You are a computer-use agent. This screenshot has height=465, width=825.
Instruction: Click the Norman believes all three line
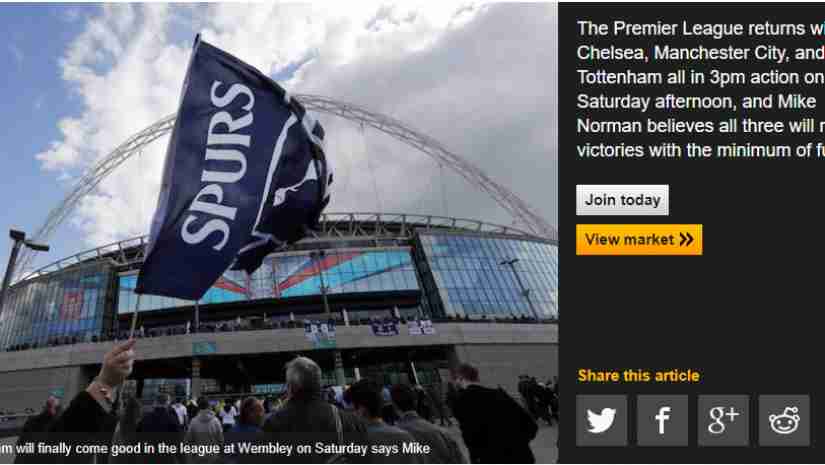point(701,126)
